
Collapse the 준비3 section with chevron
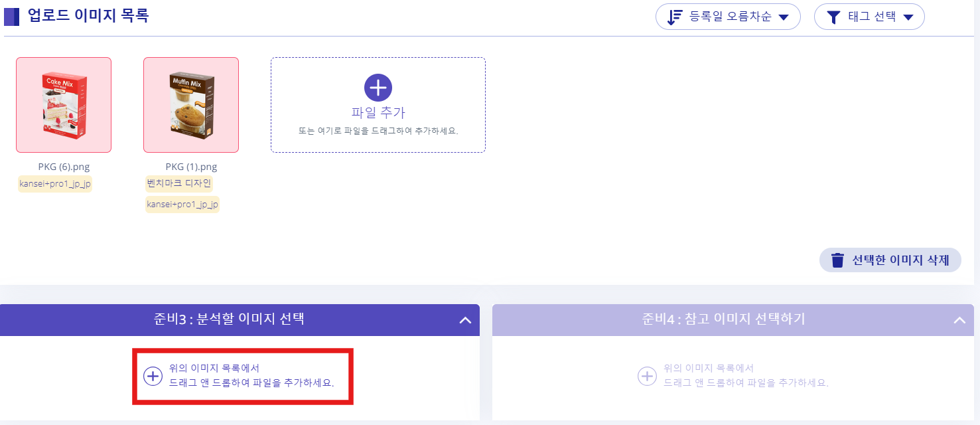pyautogui.click(x=466, y=320)
